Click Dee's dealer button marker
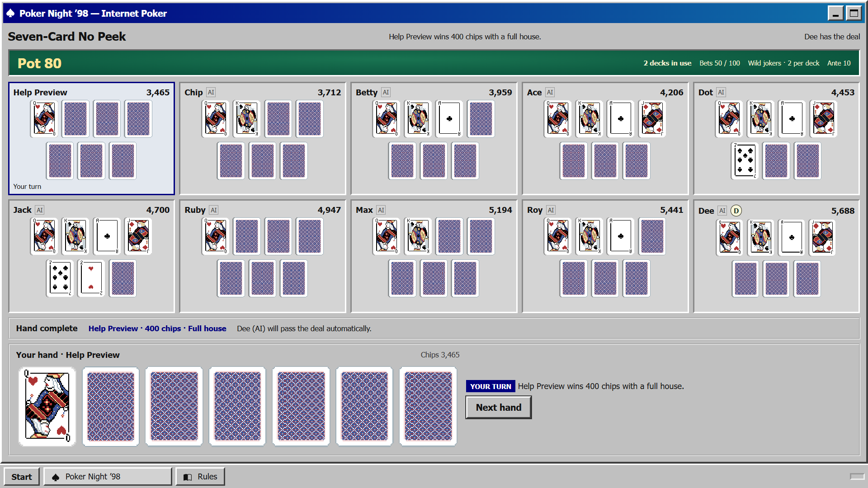The width and height of the screenshot is (868, 488). pyautogui.click(x=736, y=211)
